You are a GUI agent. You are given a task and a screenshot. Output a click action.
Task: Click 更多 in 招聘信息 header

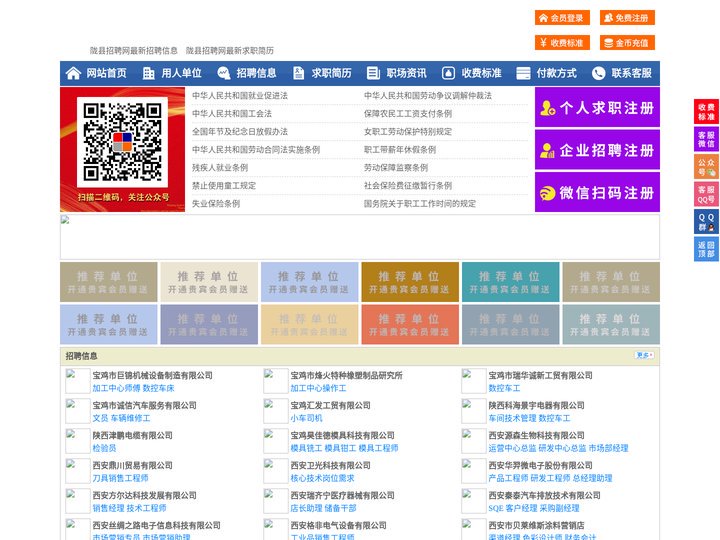[x=644, y=355]
